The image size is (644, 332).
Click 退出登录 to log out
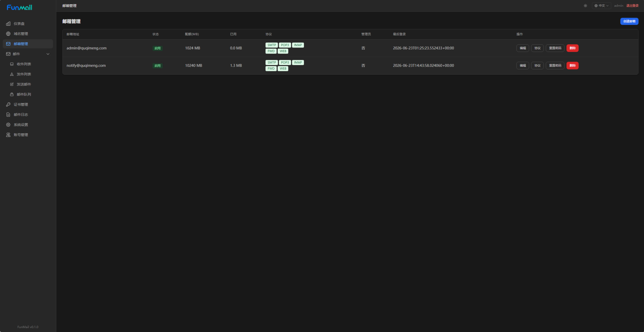(x=632, y=6)
